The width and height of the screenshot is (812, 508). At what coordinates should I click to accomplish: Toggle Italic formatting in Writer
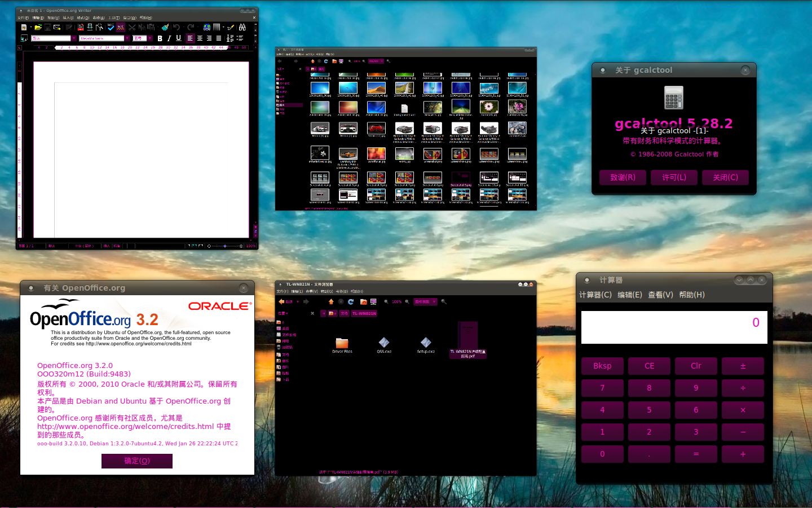[x=169, y=38]
